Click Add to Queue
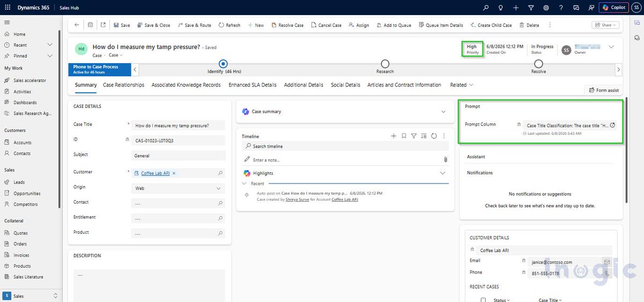 click(x=393, y=25)
